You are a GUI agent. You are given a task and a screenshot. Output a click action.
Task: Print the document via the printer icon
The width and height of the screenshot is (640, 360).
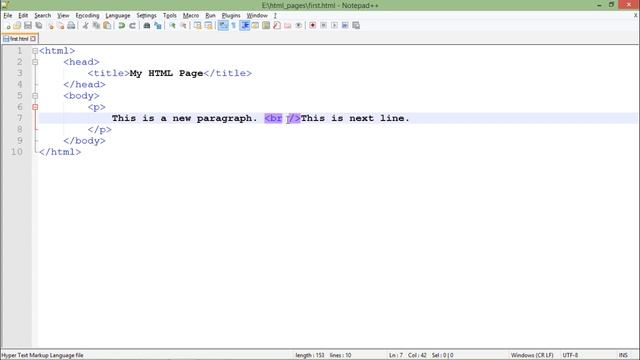pos(71,26)
